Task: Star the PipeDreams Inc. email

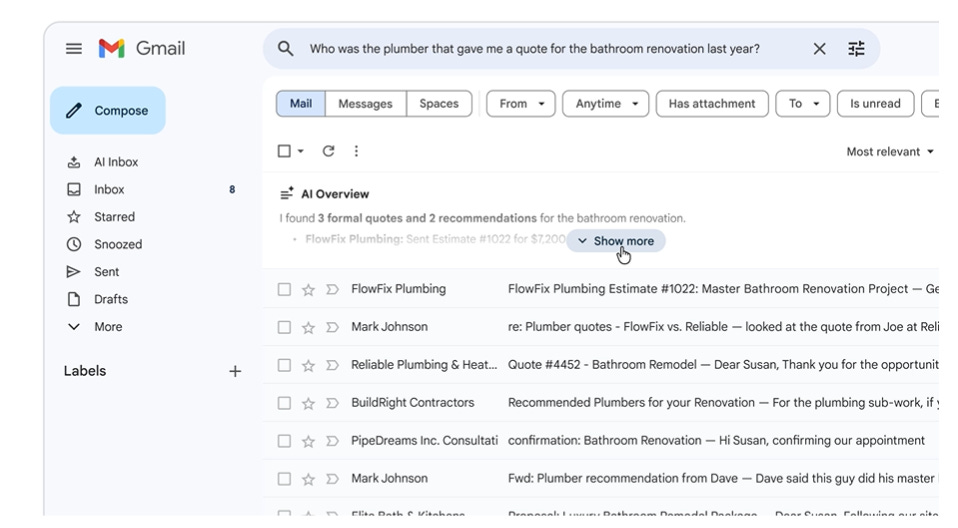Action: (x=308, y=441)
